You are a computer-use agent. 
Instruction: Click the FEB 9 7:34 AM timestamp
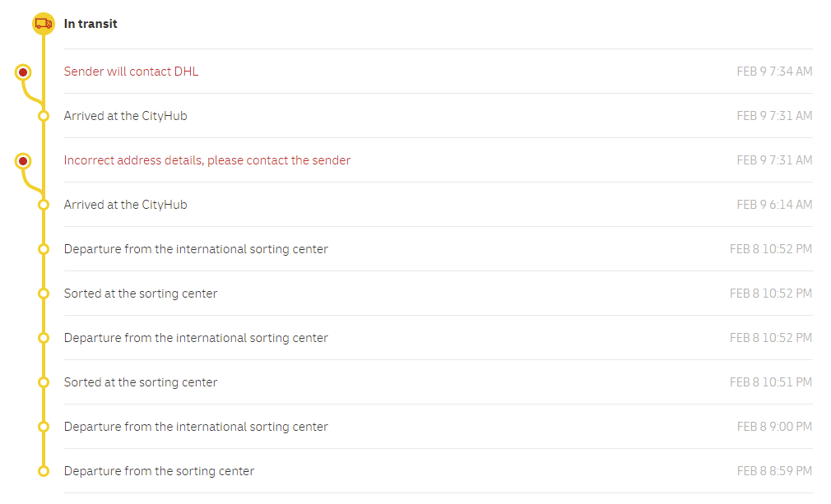(x=774, y=72)
